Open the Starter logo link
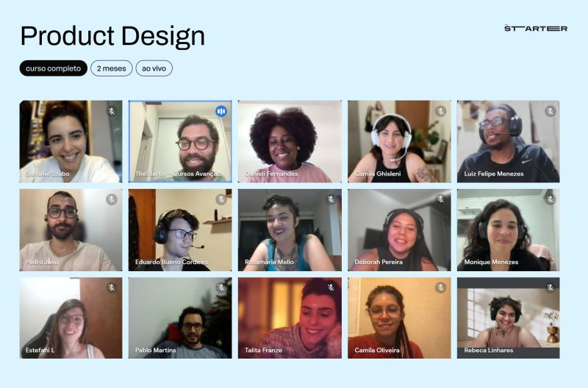Image resolution: width=588 pixels, height=388 pixels. point(536,29)
